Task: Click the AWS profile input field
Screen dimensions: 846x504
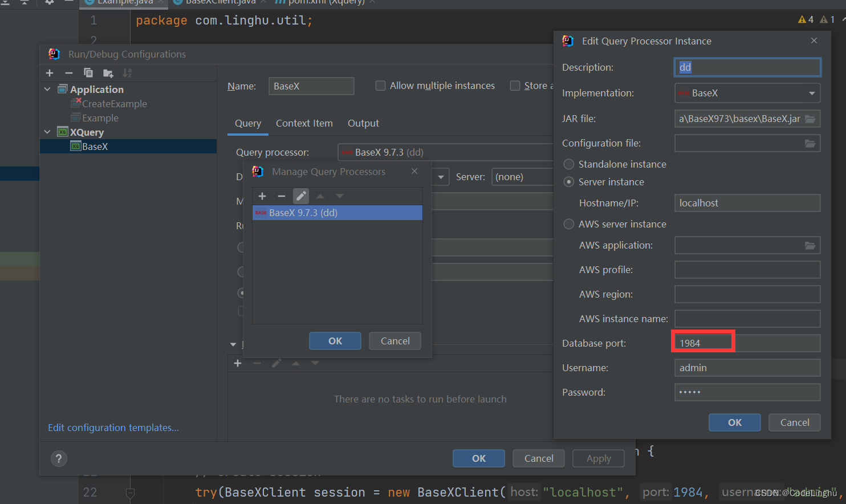Action: pyautogui.click(x=747, y=270)
